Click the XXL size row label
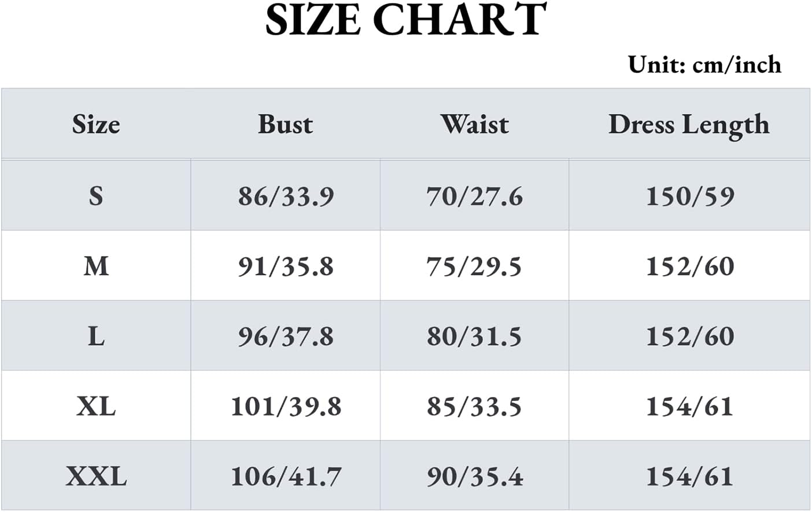The height and width of the screenshot is (512, 812). coord(96,477)
